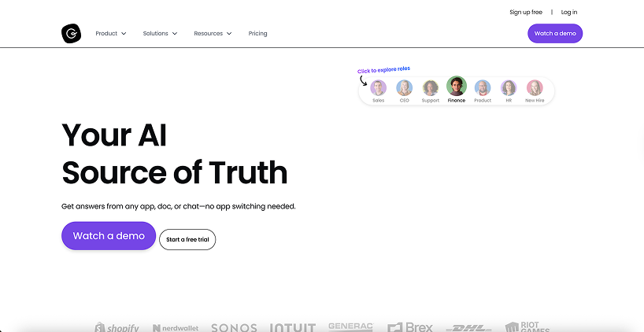Click the DHL logo

[468, 328]
